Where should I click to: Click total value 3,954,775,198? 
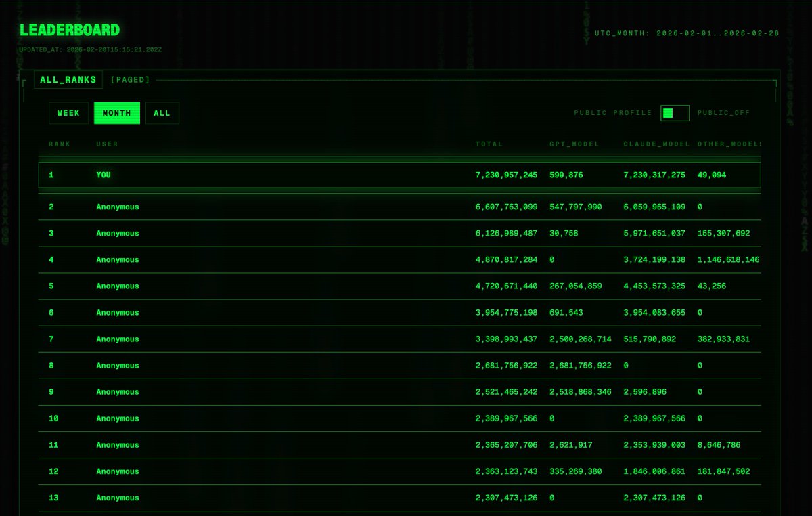click(x=507, y=312)
